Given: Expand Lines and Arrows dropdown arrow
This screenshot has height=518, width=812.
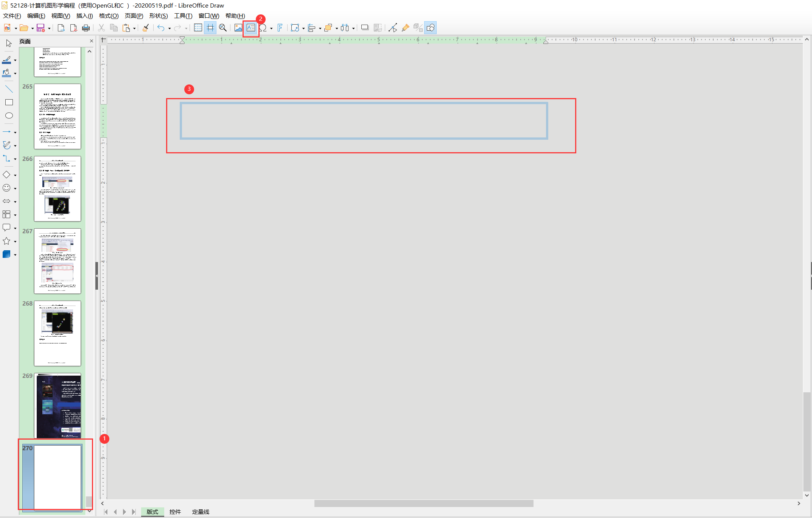Looking at the screenshot, I should (15, 132).
